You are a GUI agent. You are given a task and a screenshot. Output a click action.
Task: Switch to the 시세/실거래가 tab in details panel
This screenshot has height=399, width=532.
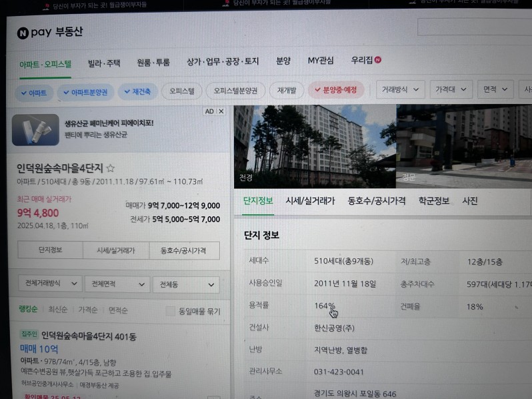tap(310, 201)
